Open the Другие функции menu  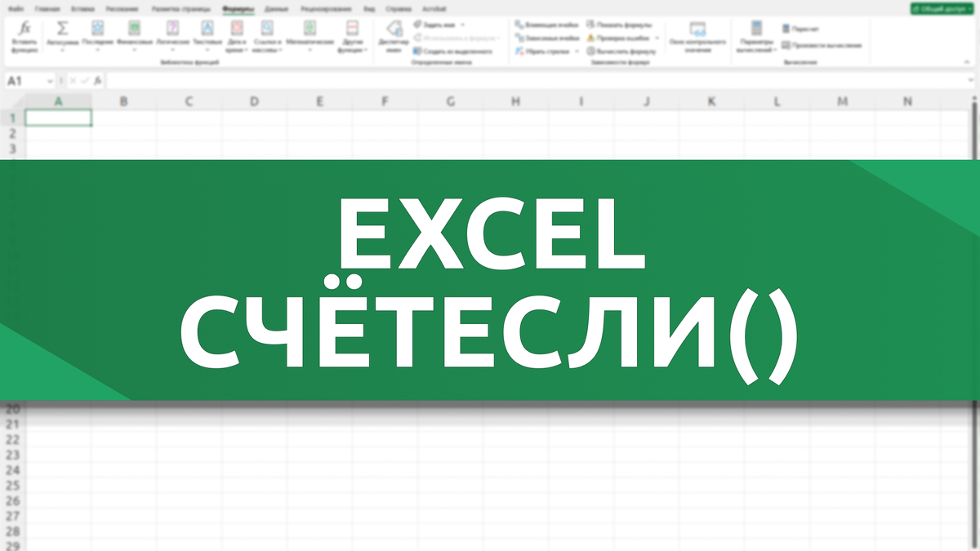coord(352,37)
